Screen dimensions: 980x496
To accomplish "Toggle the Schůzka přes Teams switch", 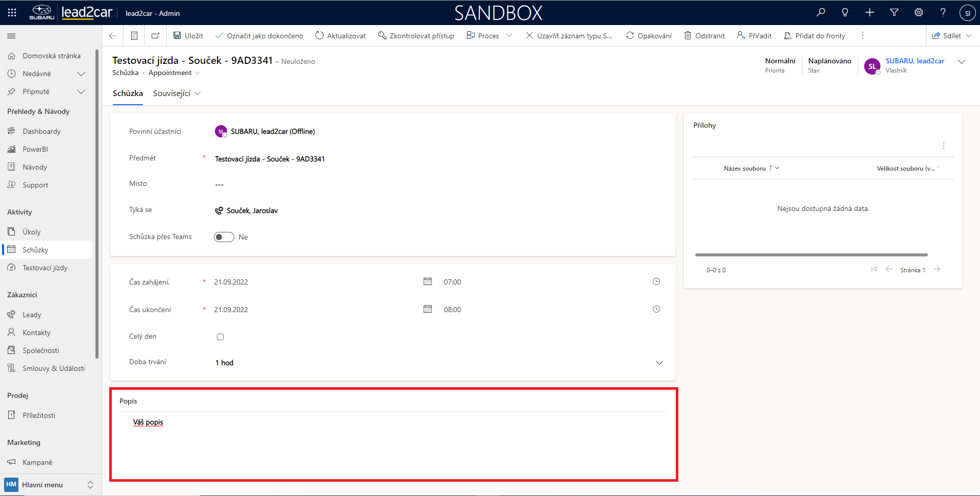I will click(224, 237).
